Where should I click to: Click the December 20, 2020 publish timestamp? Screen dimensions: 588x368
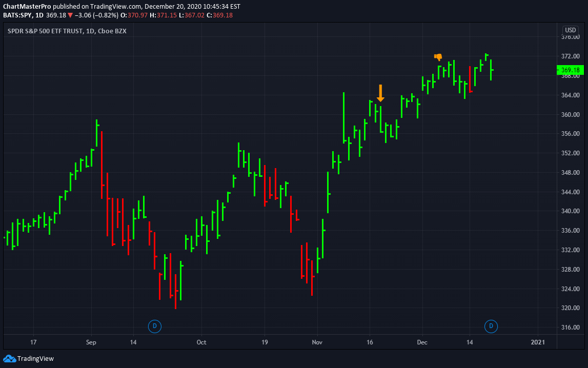point(192,6)
